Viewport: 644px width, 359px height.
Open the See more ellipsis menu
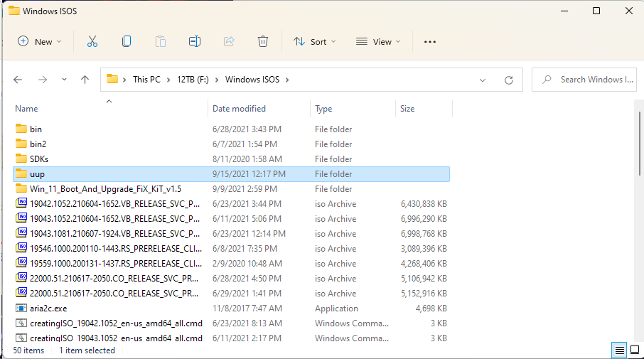tap(429, 42)
